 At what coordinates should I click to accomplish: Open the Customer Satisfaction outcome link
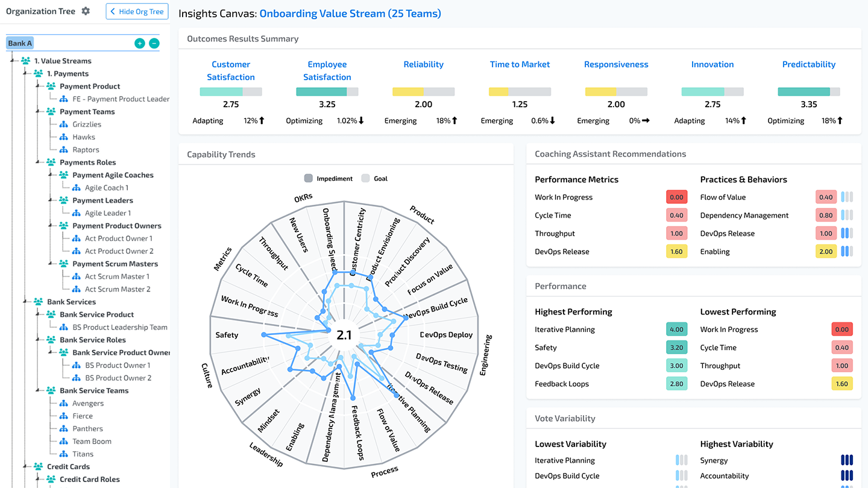tap(231, 70)
